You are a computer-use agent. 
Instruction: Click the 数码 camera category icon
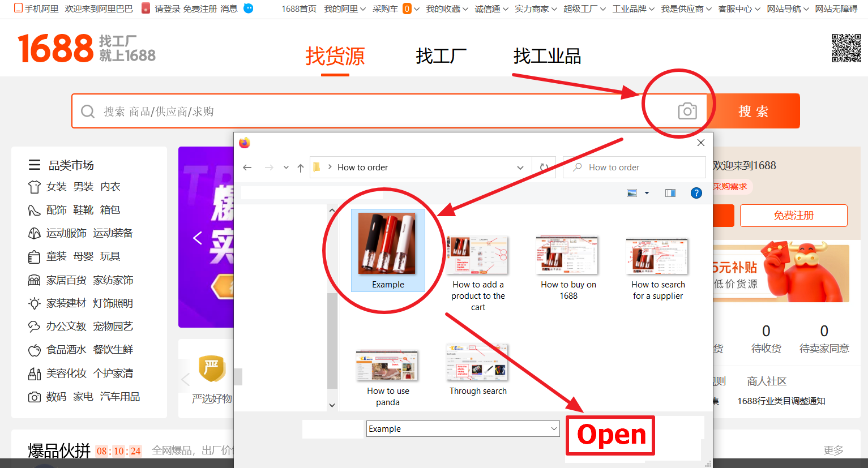coord(35,397)
